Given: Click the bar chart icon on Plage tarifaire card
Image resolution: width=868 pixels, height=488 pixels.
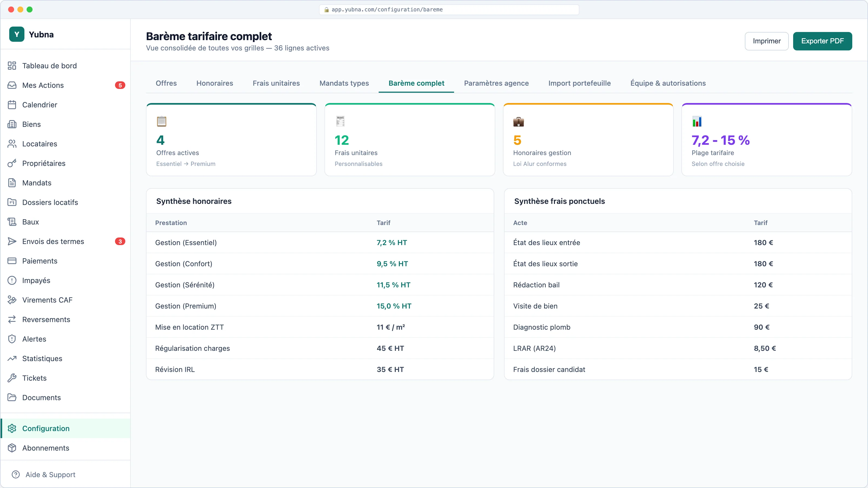Looking at the screenshot, I should click(x=697, y=121).
